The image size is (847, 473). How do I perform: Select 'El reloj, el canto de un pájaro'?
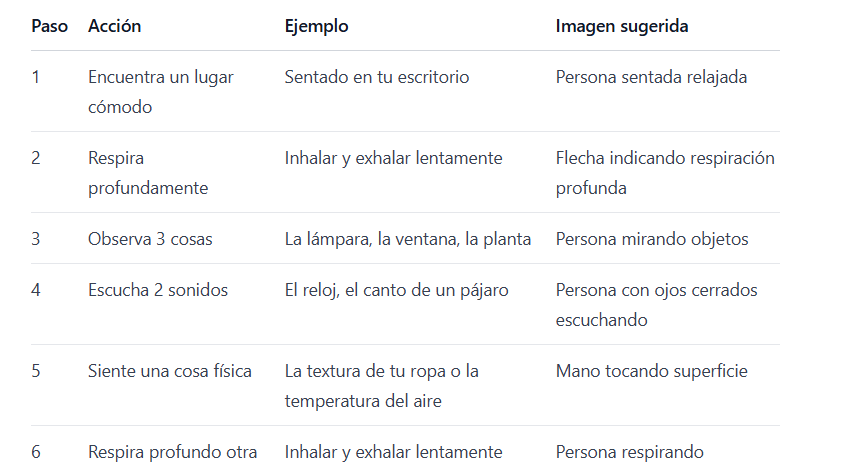pos(396,290)
